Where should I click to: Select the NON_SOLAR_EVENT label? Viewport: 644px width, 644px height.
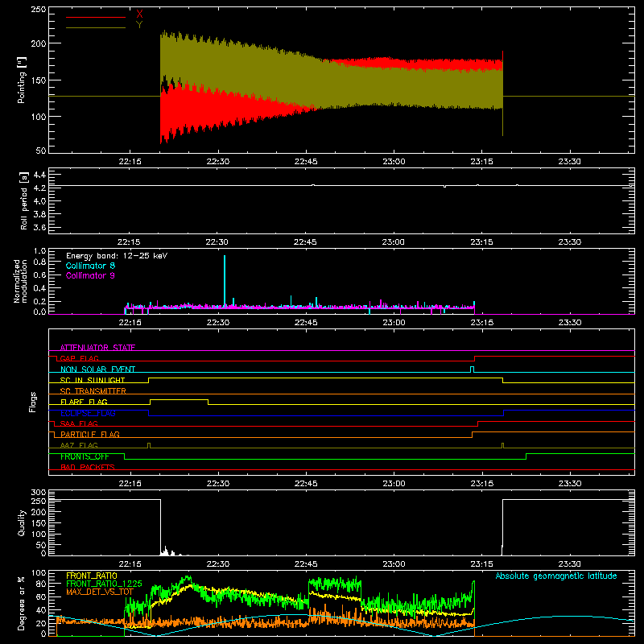(97, 369)
